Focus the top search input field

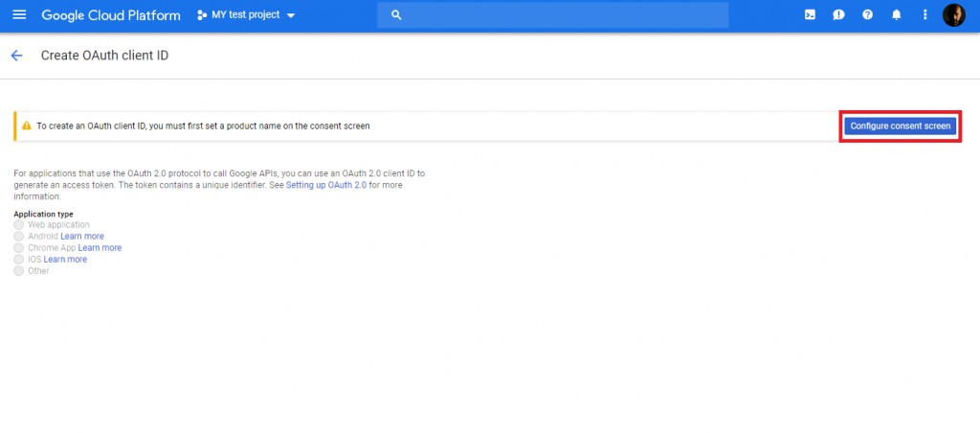(x=552, y=15)
